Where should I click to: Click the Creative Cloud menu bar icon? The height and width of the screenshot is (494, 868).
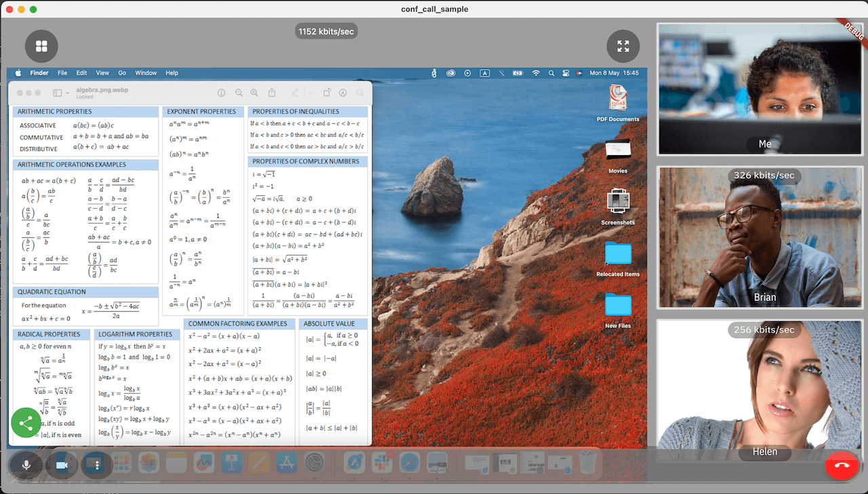click(451, 73)
